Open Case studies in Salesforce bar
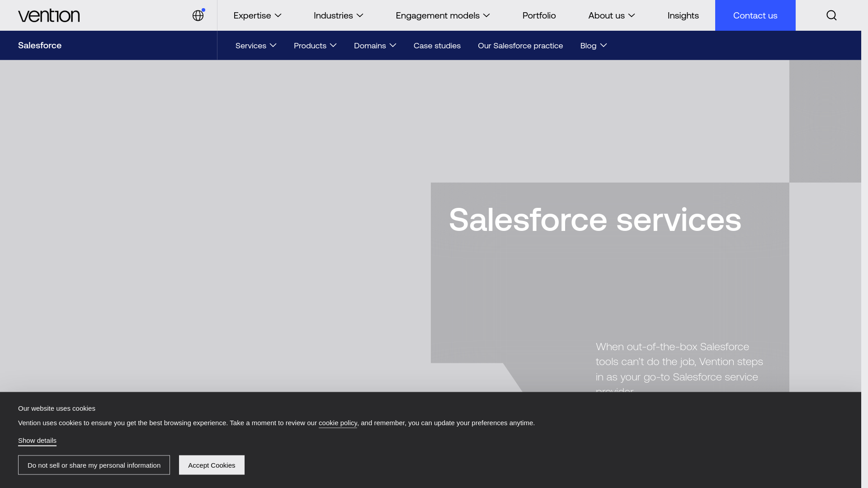This screenshot has height=488, width=868. click(x=437, y=46)
